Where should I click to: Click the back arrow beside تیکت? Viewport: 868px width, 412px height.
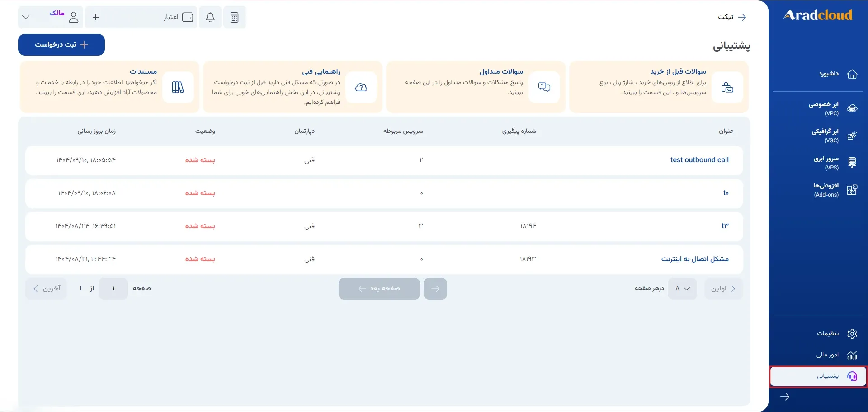coord(742,17)
